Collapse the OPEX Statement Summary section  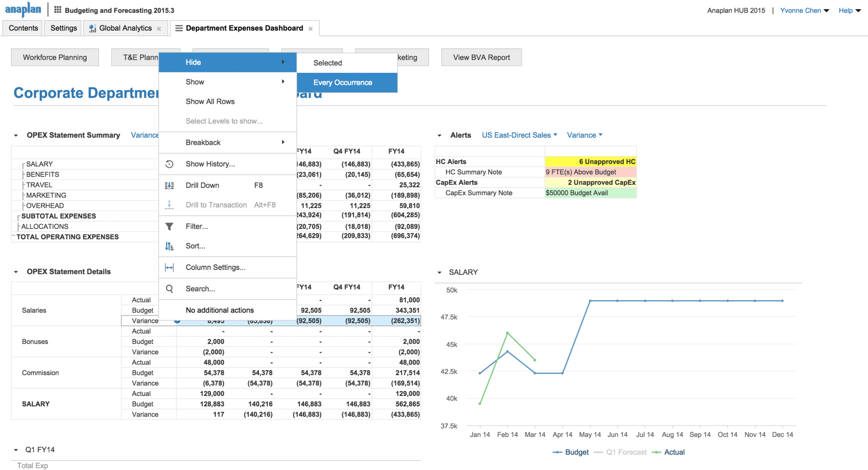coord(16,135)
